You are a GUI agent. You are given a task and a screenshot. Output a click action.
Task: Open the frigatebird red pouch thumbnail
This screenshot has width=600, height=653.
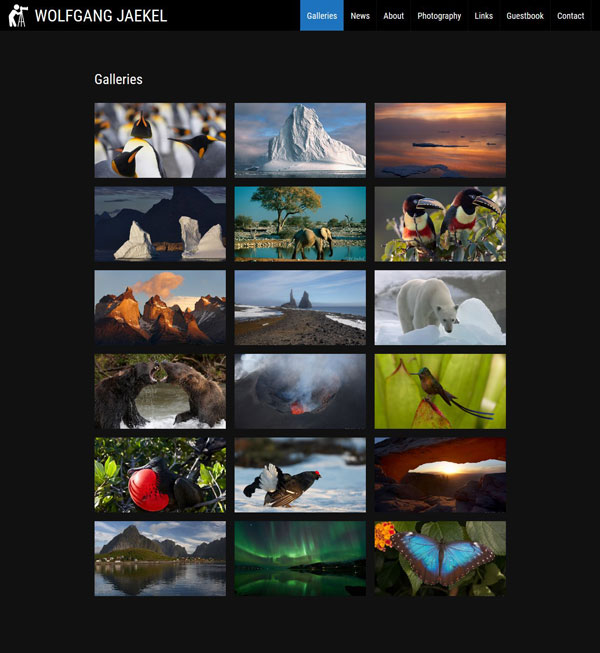click(160, 475)
